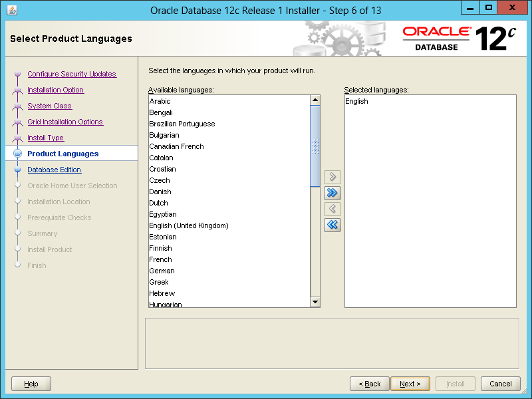Image resolution: width=532 pixels, height=399 pixels.
Task: Minimize the installer window
Action: click(x=470, y=8)
